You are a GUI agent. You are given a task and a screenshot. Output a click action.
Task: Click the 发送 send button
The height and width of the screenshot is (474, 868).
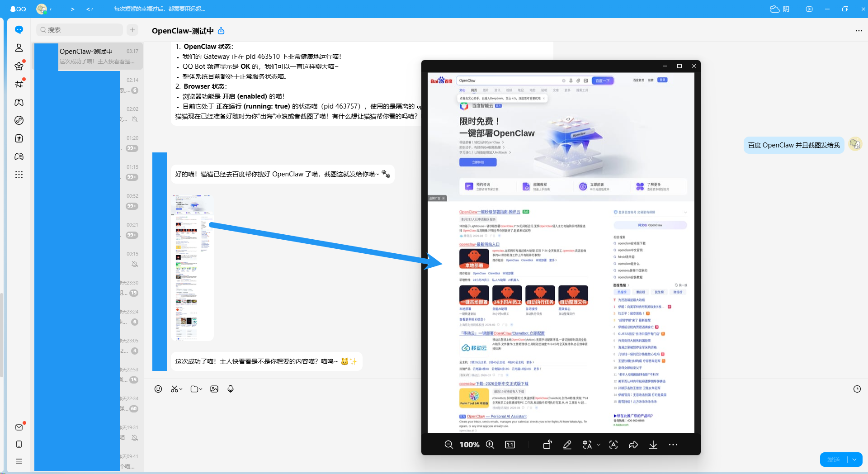(833, 460)
